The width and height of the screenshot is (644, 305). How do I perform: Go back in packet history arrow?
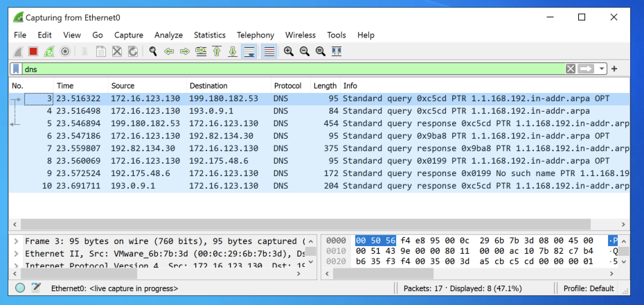(169, 51)
